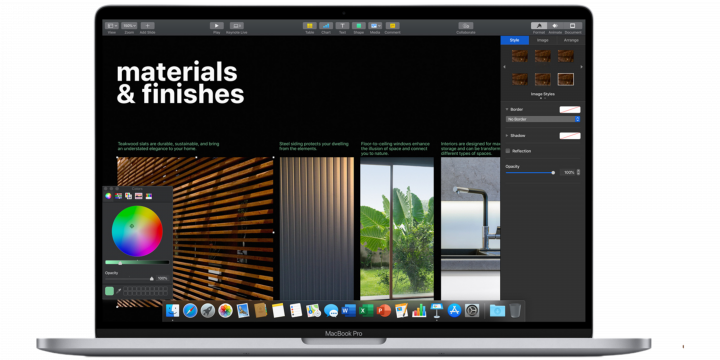Select the Color Wheel tab in Colors panel
720x360 pixels.
tap(108, 196)
